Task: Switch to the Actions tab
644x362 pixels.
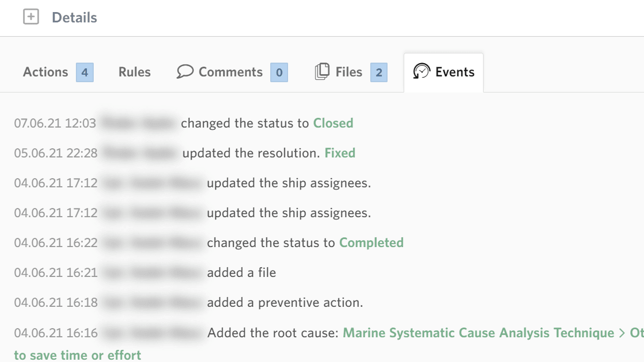Action: [45, 72]
